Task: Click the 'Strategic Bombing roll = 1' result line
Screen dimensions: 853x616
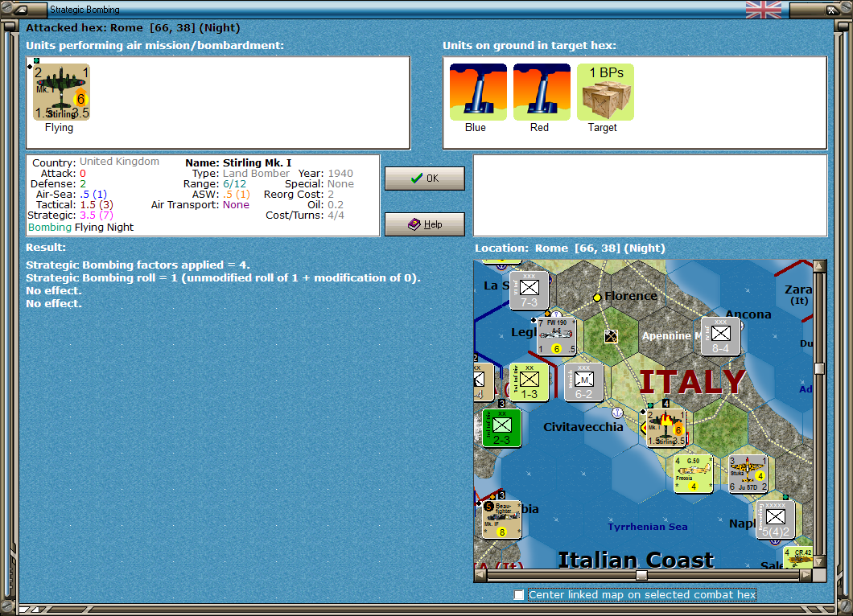Action: 223,277
